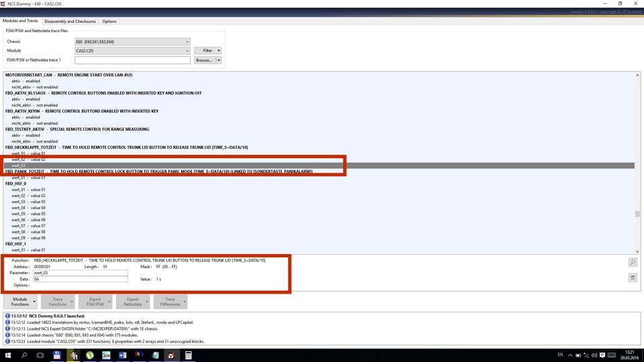Click info icon beside 'NCS Dummy 0.6.0.7 launched'
Screen dimensions: 644x362
7,316
